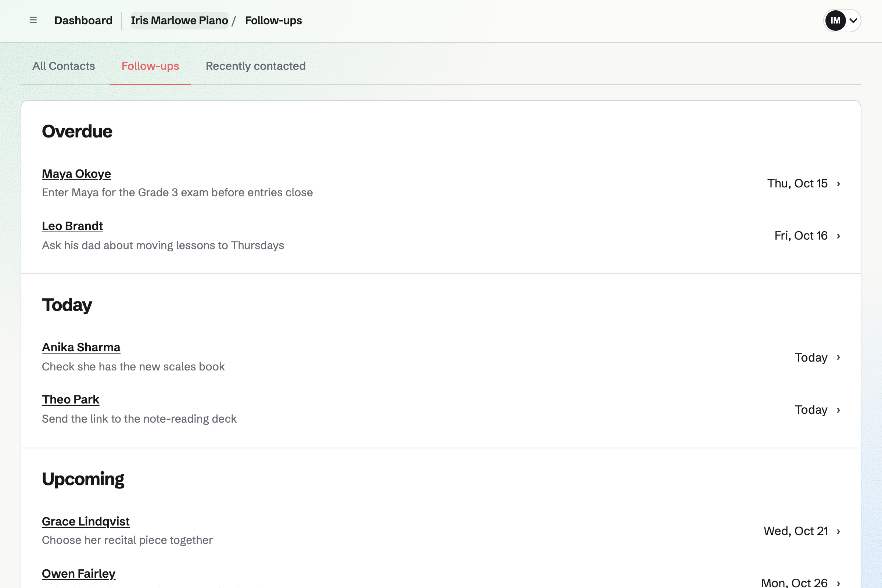Expand the account dropdown chevron
This screenshot has width=882, height=588.
pyautogui.click(x=853, y=21)
